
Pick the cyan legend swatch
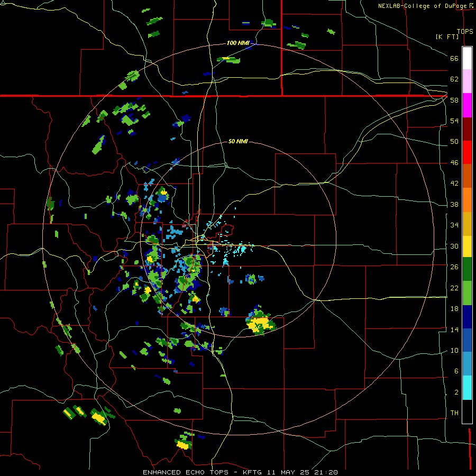coord(467,388)
